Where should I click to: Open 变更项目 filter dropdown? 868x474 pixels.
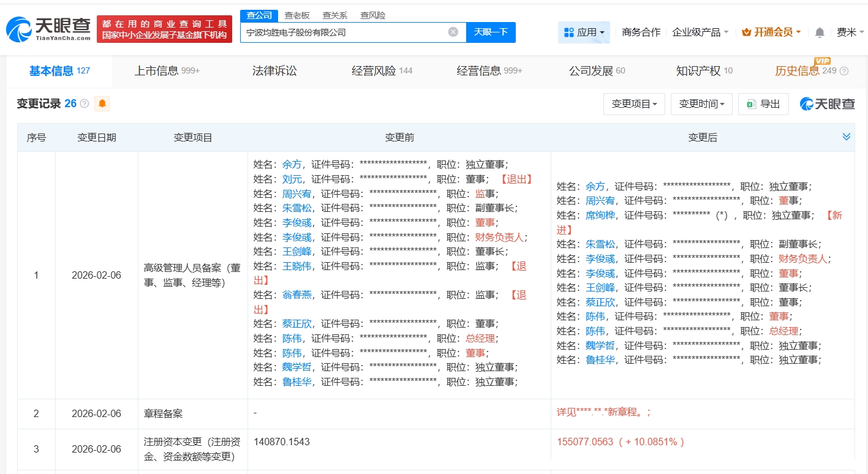[x=634, y=104]
